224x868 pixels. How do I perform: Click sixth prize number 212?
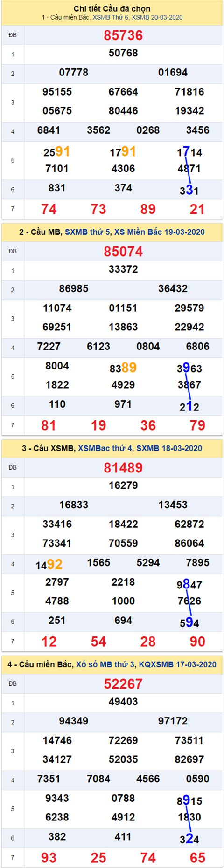(189, 407)
